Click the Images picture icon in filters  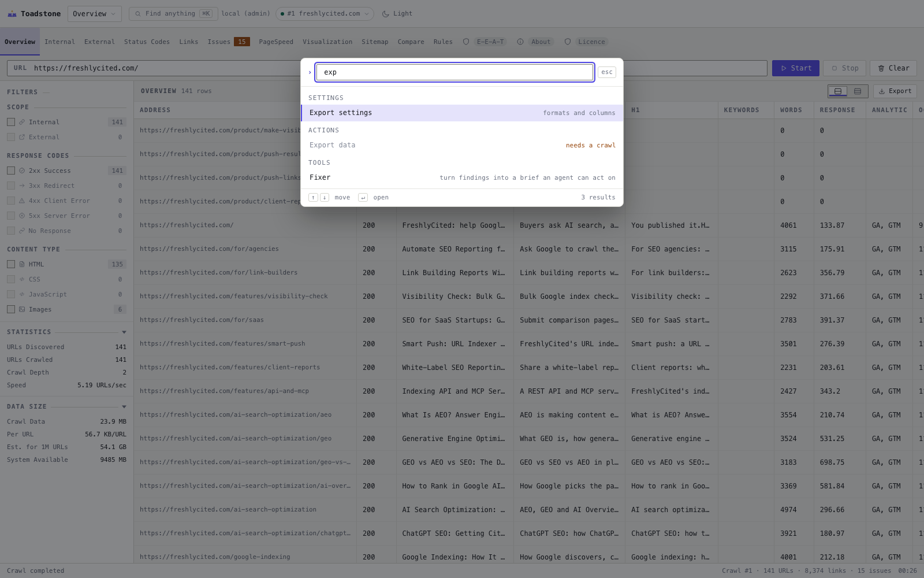click(x=22, y=309)
